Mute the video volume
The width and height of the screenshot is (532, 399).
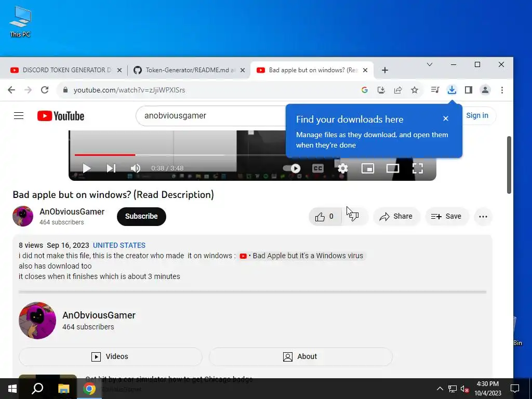click(x=136, y=168)
